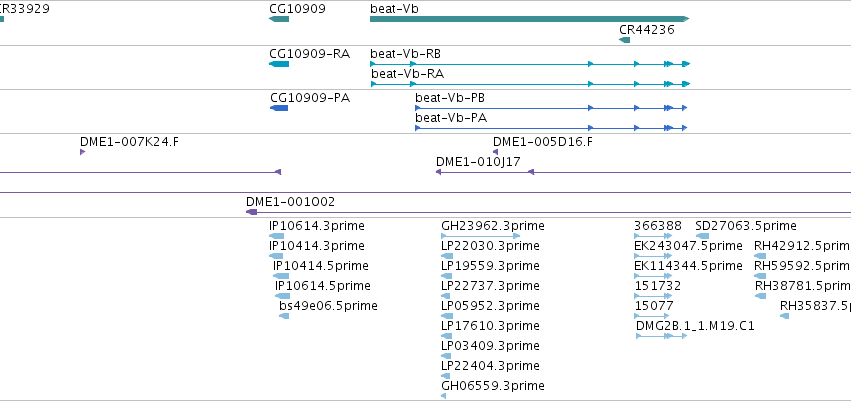Select the RH59592.5prime EST glyph
The width and height of the screenshot is (851, 401).
760,276
